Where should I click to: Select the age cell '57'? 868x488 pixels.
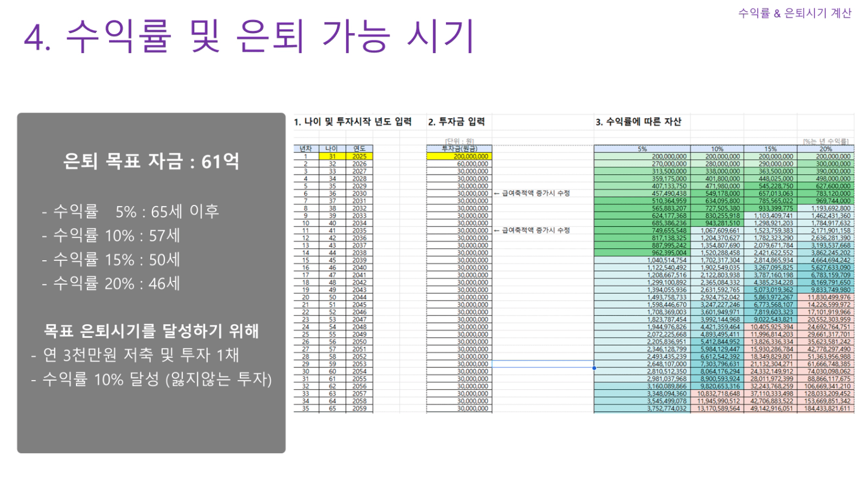332,349
